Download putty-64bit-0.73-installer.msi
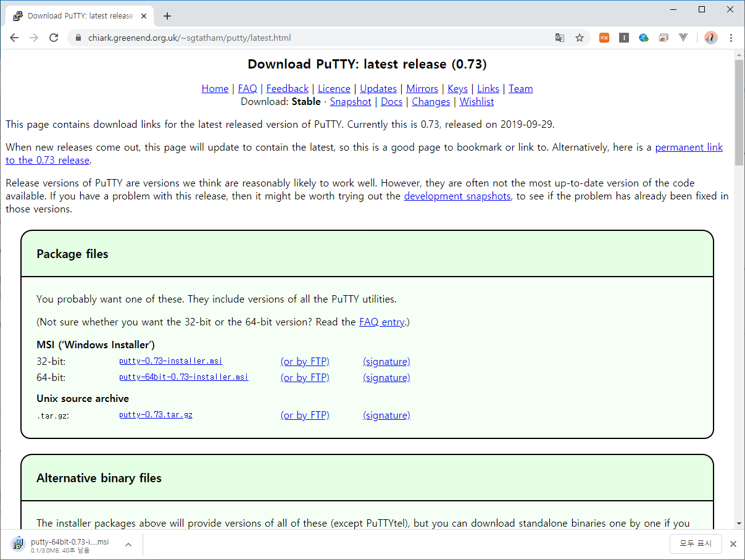Screen dimensions: 745x560 click(184, 377)
